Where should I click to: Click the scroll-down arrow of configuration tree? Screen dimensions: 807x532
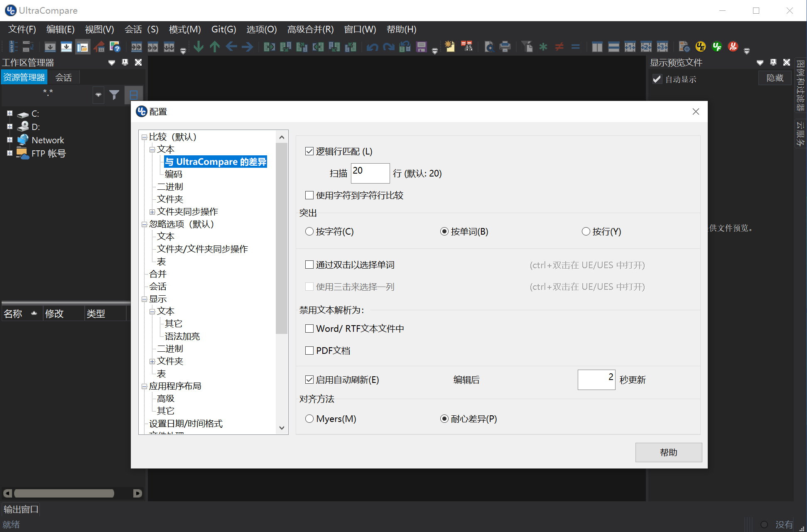pyautogui.click(x=282, y=428)
